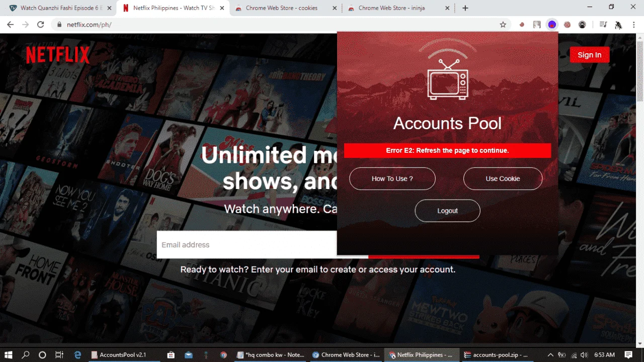Click the ninja face extension icon
Screen dimensions: 644x362
582,25
